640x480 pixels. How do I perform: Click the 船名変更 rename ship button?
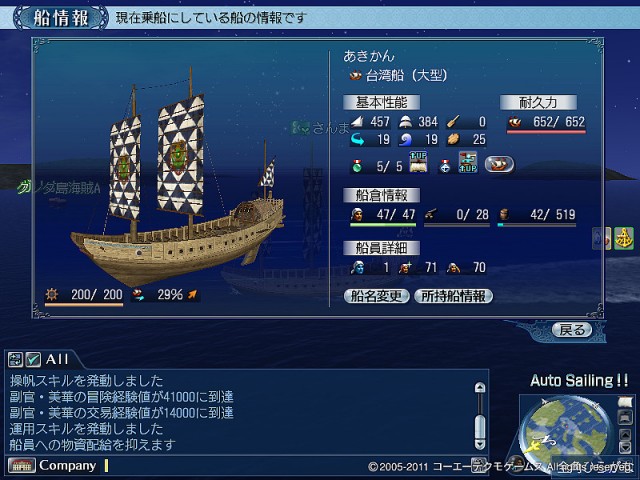(376, 296)
